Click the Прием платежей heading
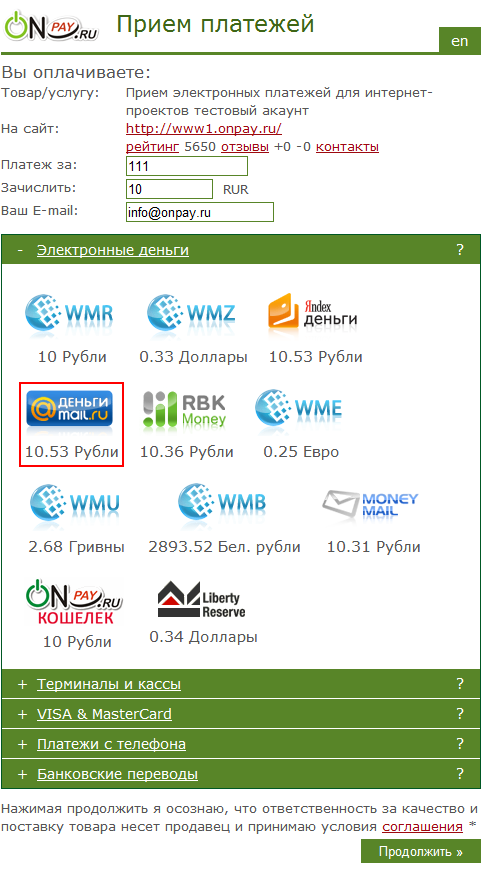The image size is (486, 871). pyautogui.click(x=216, y=24)
